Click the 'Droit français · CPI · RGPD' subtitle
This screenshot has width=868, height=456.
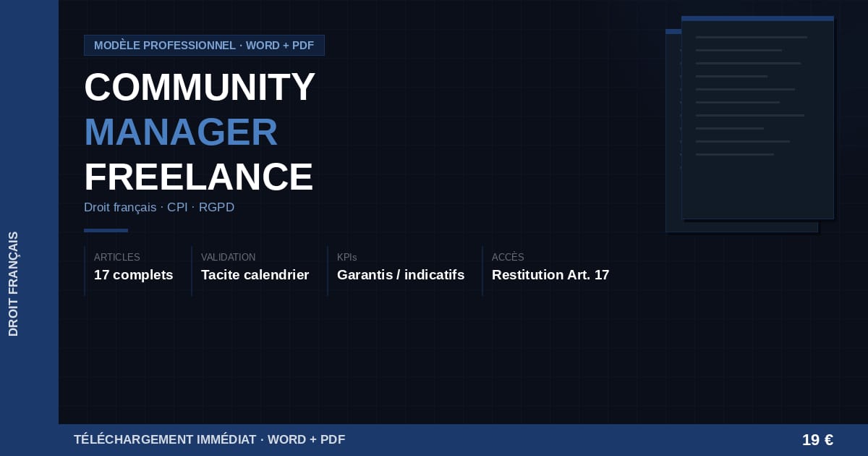pyautogui.click(x=159, y=208)
